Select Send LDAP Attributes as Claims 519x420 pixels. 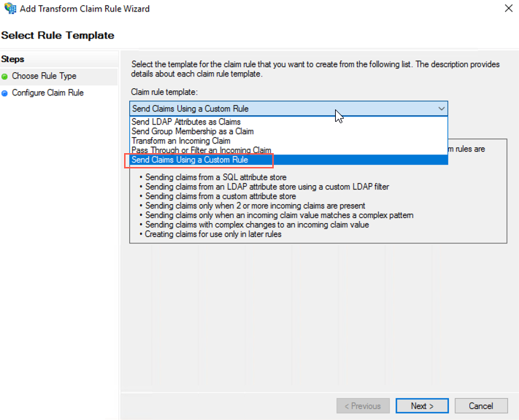pos(186,122)
